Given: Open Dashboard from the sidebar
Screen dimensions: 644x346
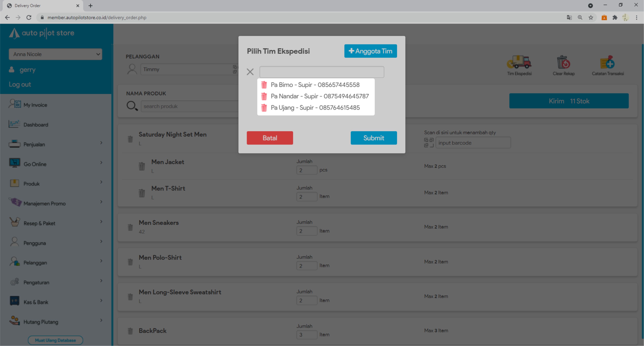Looking at the screenshot, I should [x=36, y=125].
